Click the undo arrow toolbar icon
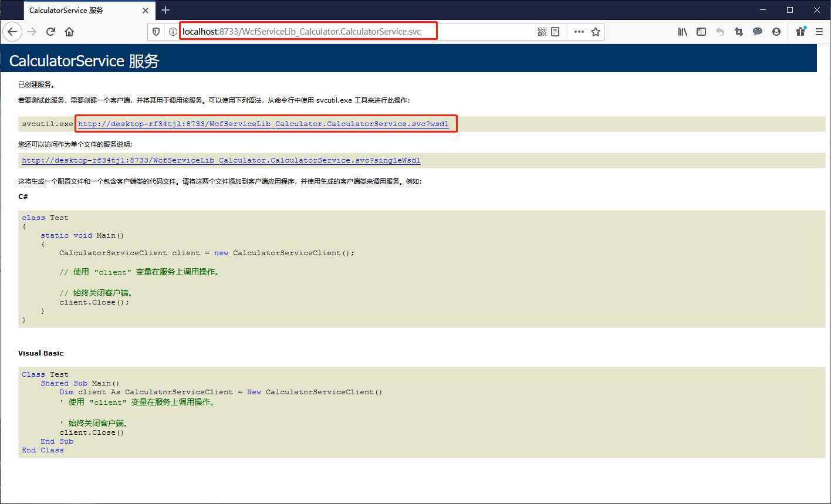Screen dimensions: 831x504 [720, 32]
